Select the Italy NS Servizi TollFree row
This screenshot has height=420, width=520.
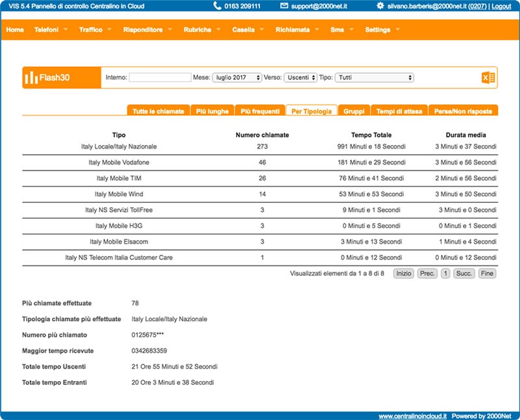pos(260,211)
